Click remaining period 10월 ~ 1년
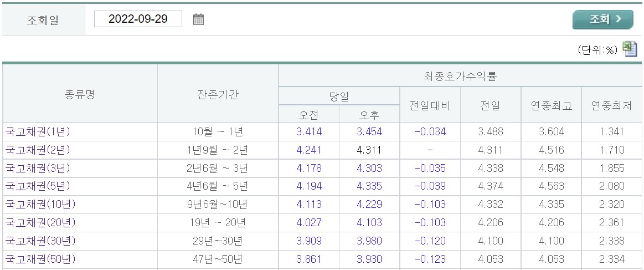 218,132
